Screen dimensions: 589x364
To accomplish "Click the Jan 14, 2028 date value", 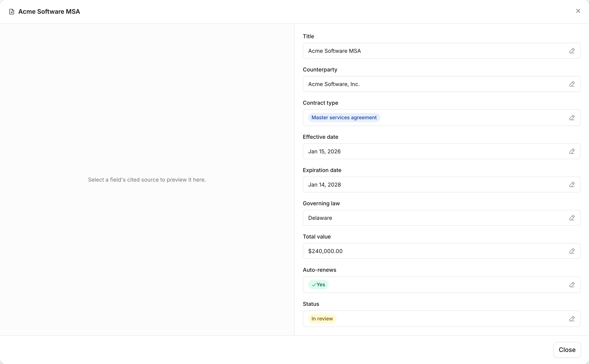I will coord(324,185).
